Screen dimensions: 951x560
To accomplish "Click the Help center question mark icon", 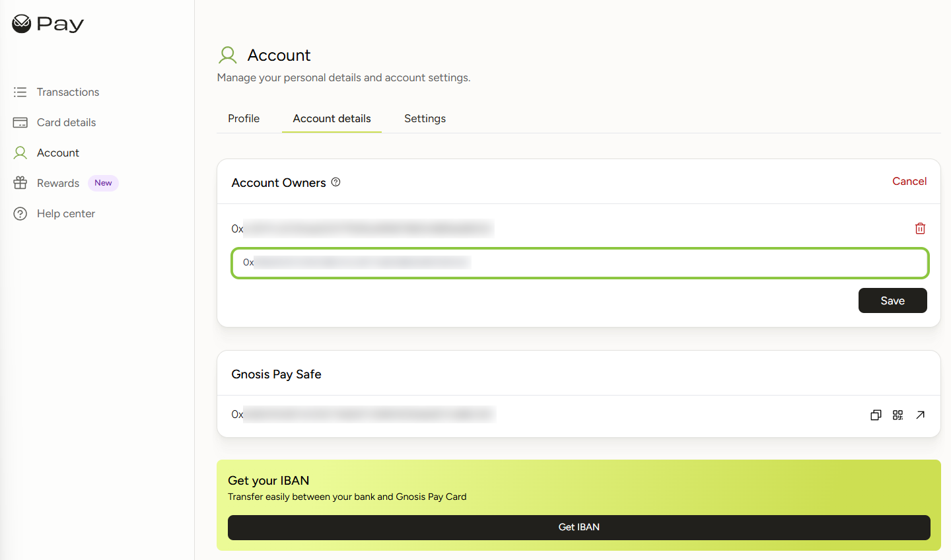I will click(20, 213).
